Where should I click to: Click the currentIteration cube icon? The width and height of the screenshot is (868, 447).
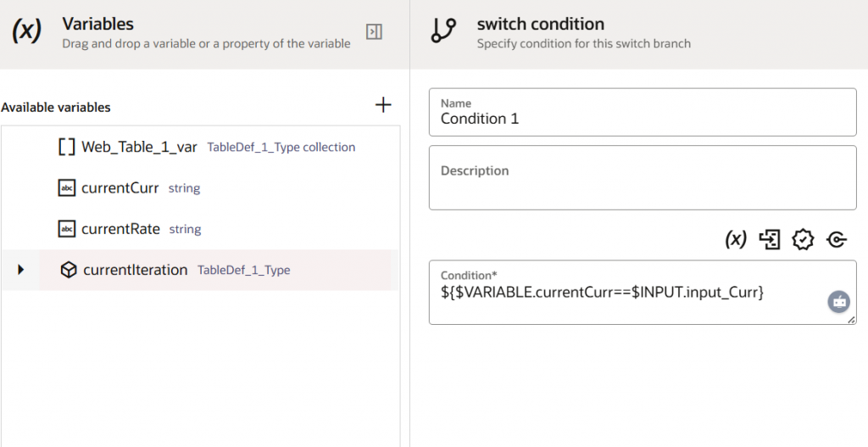point(69,270)
